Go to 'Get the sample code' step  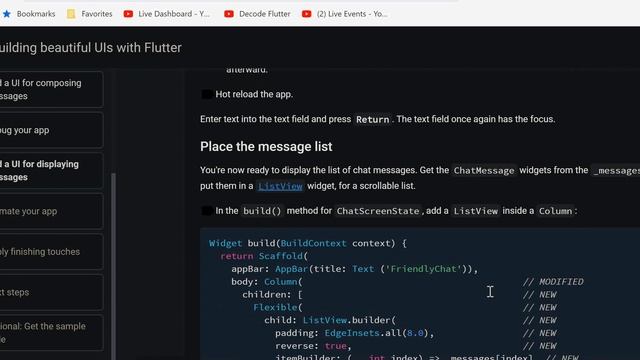[x=51, y=333]
